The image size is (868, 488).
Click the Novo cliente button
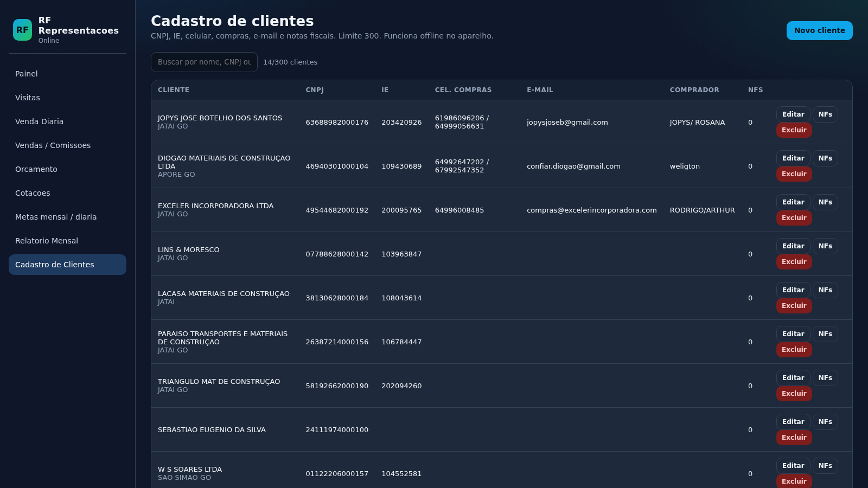tap(819, 30)
